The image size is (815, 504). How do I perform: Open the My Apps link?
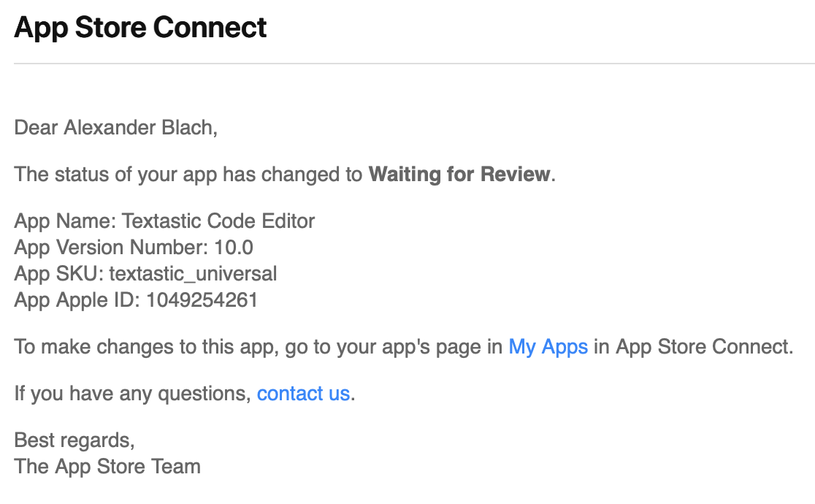tap(548, 346)
